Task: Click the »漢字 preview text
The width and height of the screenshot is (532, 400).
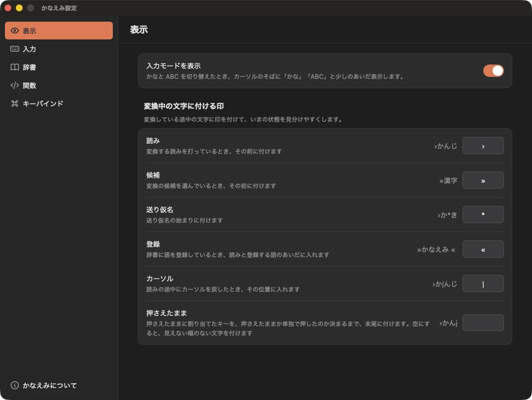Action: (x=448, y=180)
